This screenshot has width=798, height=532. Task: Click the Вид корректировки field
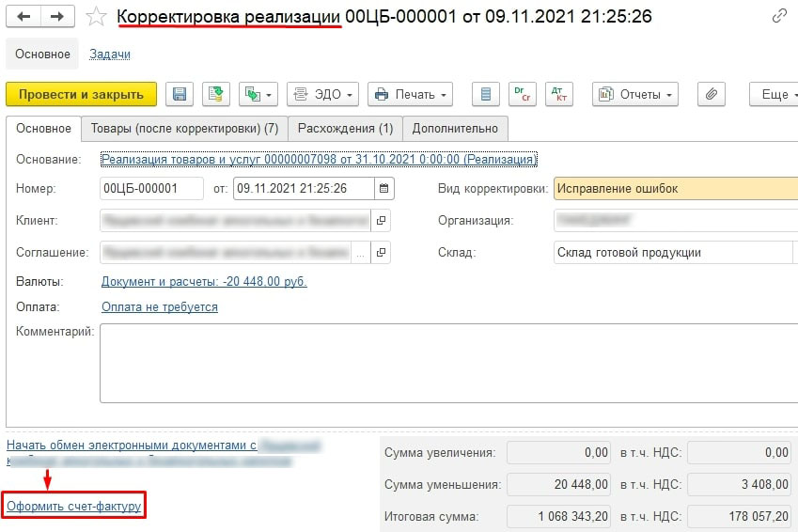tap(676, 188)
